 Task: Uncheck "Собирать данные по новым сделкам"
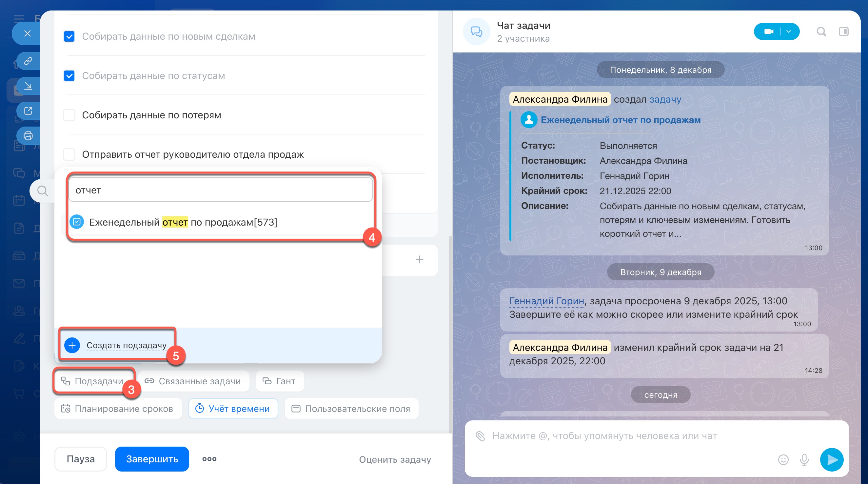[x=69, y=36]
